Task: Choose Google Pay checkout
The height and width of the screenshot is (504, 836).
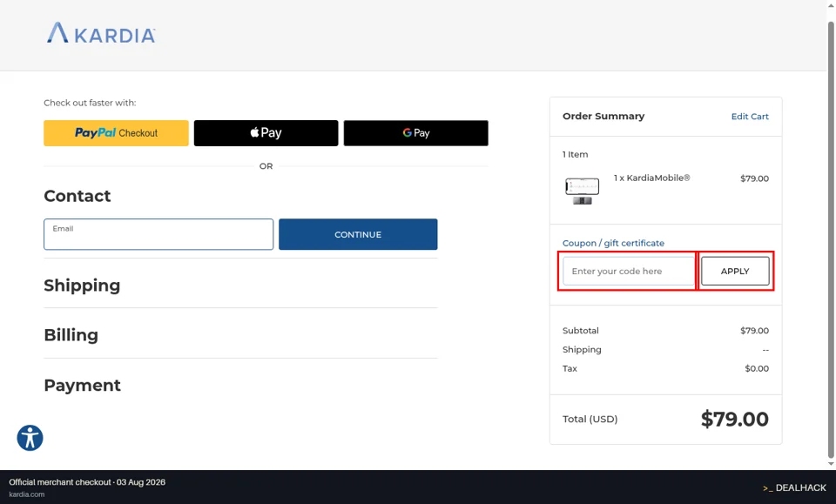Action: click(x=416, y=133)
